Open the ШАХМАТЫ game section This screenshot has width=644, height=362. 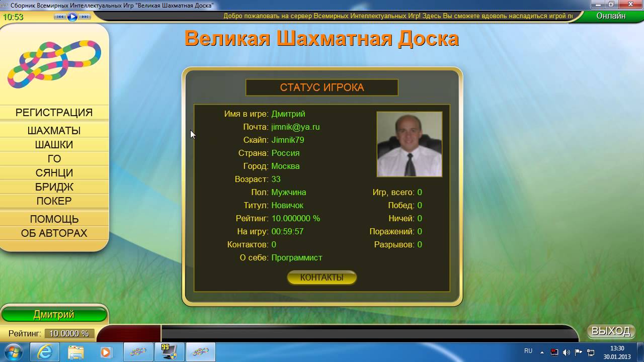coord(54,131)
